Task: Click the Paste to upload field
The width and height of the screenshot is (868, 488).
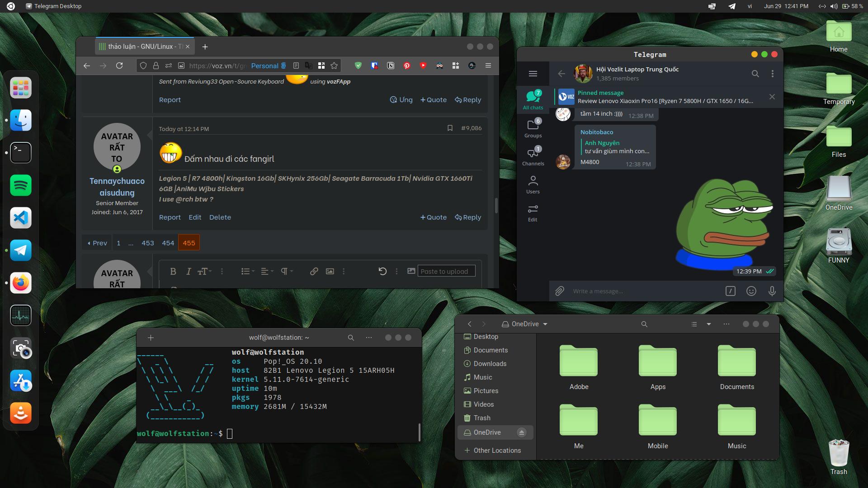Action: pos(446,271)
